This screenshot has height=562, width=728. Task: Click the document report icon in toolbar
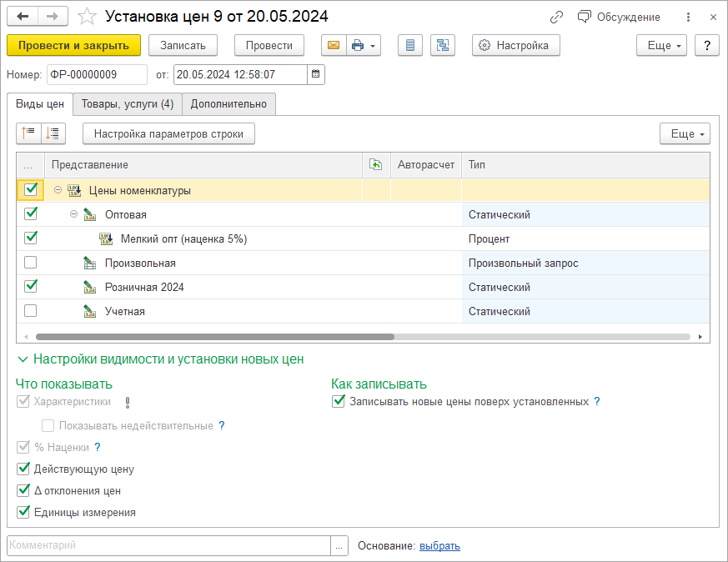pos(409,46)
